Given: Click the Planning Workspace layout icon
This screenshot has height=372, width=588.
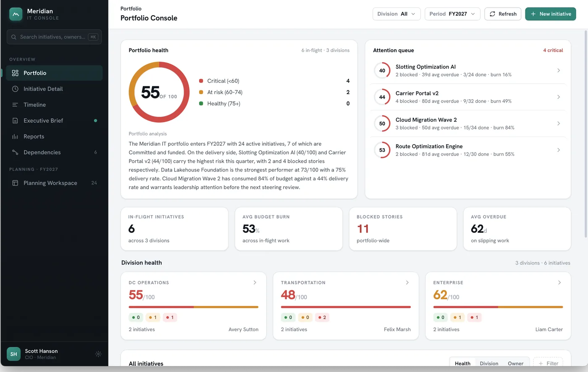Looking at the screenshot, I should (x=15, y=183).
